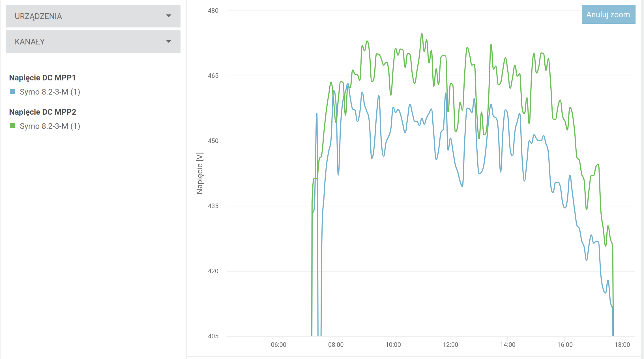
Task: Click the 16:00 time axis label
Action: tap(565, 345)
